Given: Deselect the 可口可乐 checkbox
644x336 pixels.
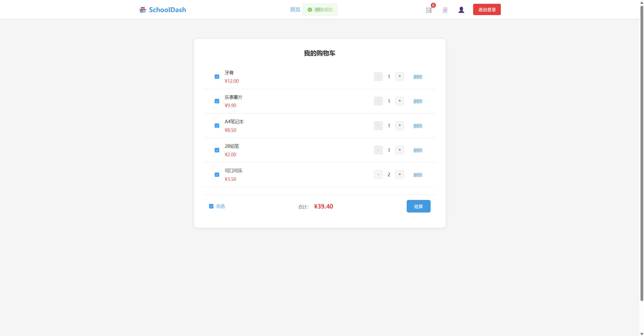Looking at the screenshot, I should tap(217, 175).
